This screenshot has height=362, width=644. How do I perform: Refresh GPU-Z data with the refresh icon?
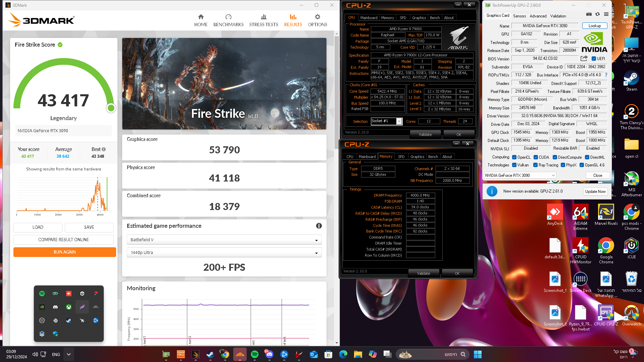[597, 14]
